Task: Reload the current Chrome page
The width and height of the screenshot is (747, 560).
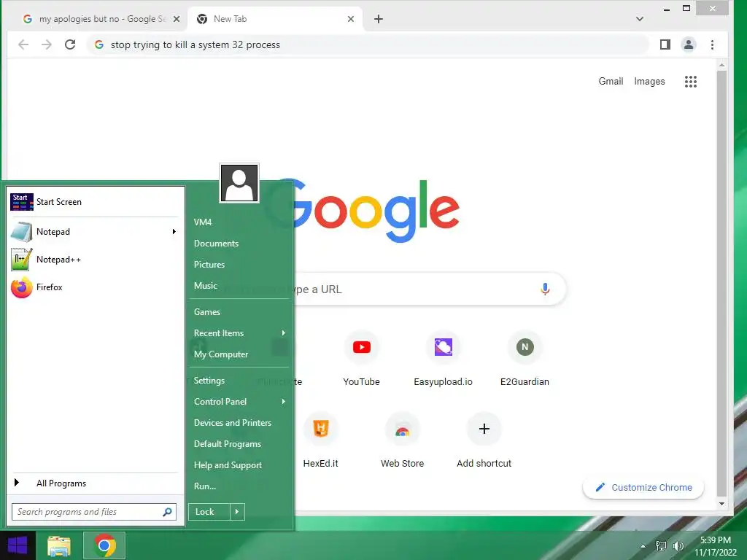Action: point(70,44)
